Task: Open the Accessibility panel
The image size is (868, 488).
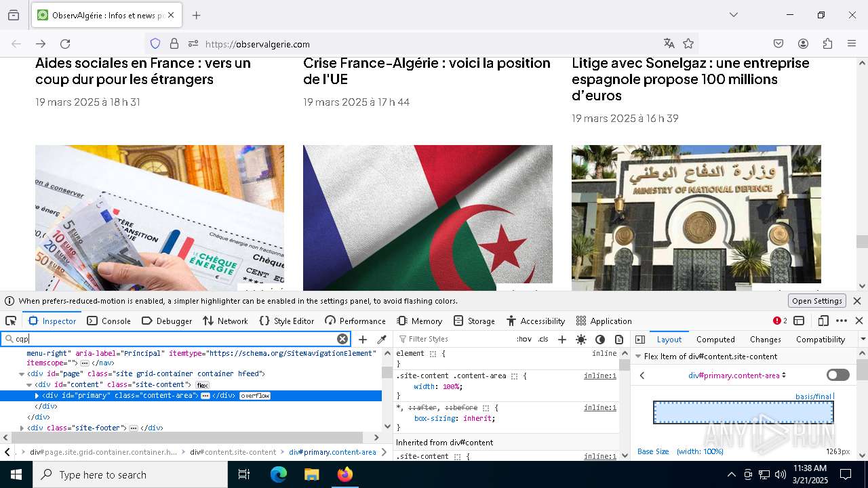Action: (536, 321)
